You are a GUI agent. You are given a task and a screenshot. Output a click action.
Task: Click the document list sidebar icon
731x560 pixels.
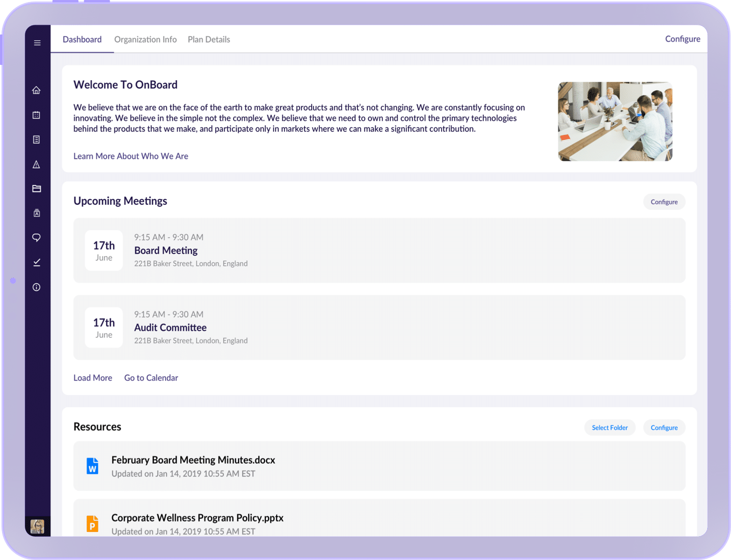point(37,139)
